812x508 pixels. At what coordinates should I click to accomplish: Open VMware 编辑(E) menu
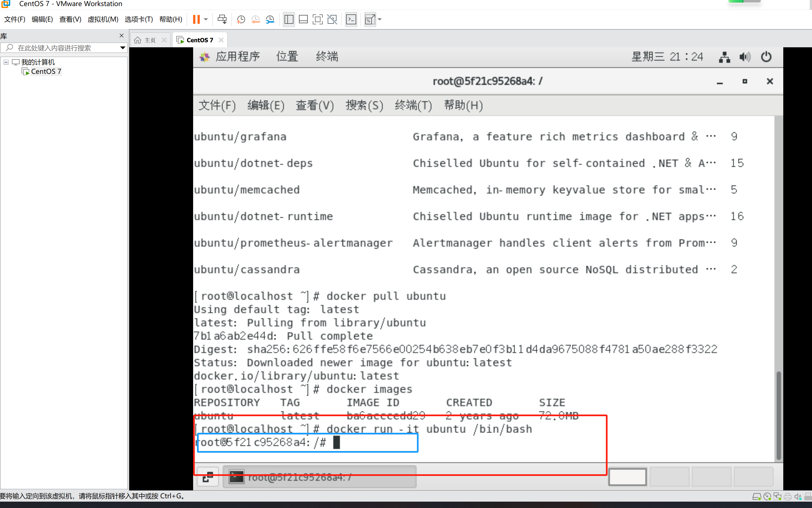click(42, 19)
